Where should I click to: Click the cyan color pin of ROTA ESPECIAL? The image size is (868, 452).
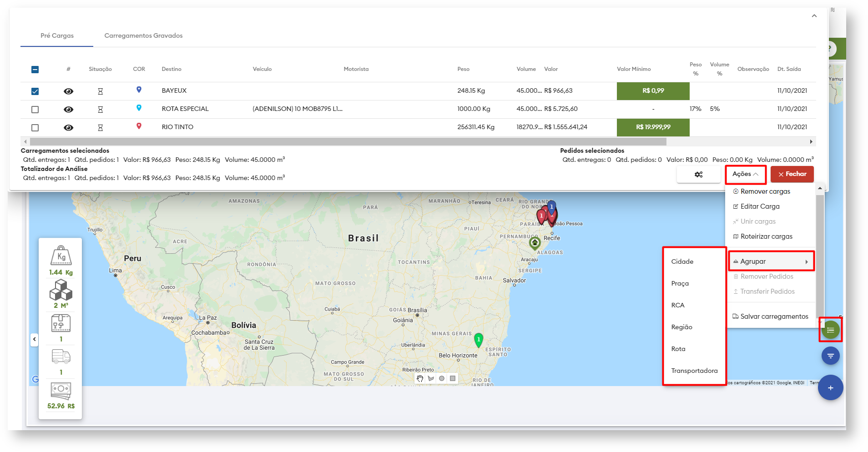[139, 108]
